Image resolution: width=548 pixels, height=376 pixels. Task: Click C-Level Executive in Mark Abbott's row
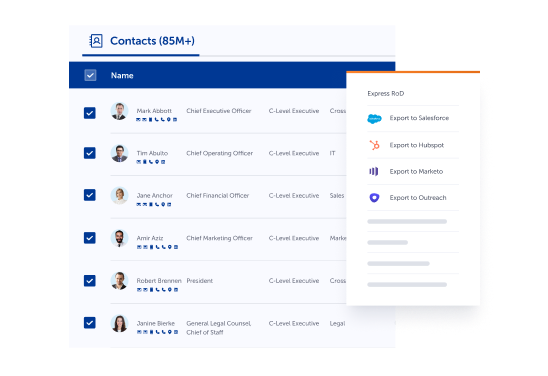tap(294, 111)
